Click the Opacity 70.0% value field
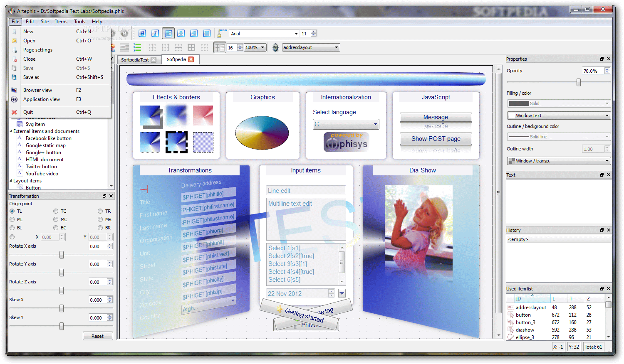Image resolution: width=624 pixels, height=364 pixels. 593,71
